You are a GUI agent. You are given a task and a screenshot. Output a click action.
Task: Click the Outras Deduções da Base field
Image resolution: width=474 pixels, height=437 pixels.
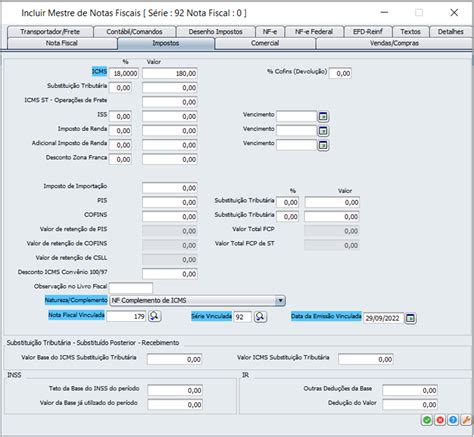pyautogui.click(x=410, y=390)
